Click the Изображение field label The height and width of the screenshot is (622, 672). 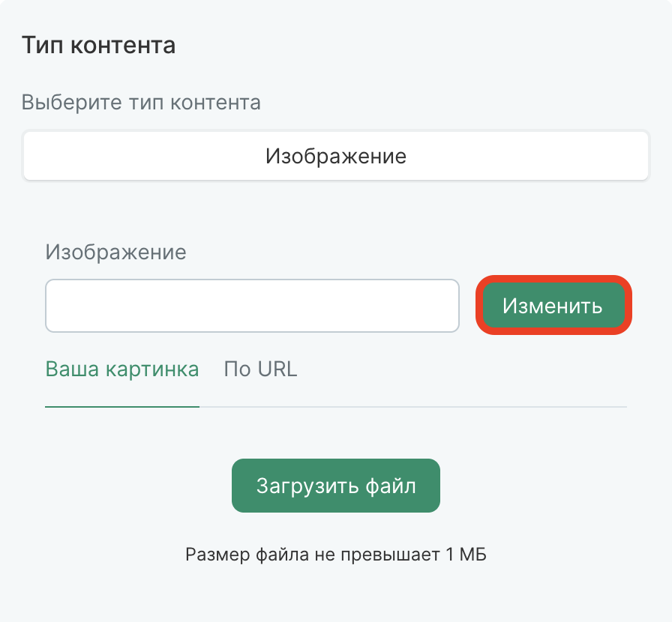pyautogui.click(x=115, y=253)
